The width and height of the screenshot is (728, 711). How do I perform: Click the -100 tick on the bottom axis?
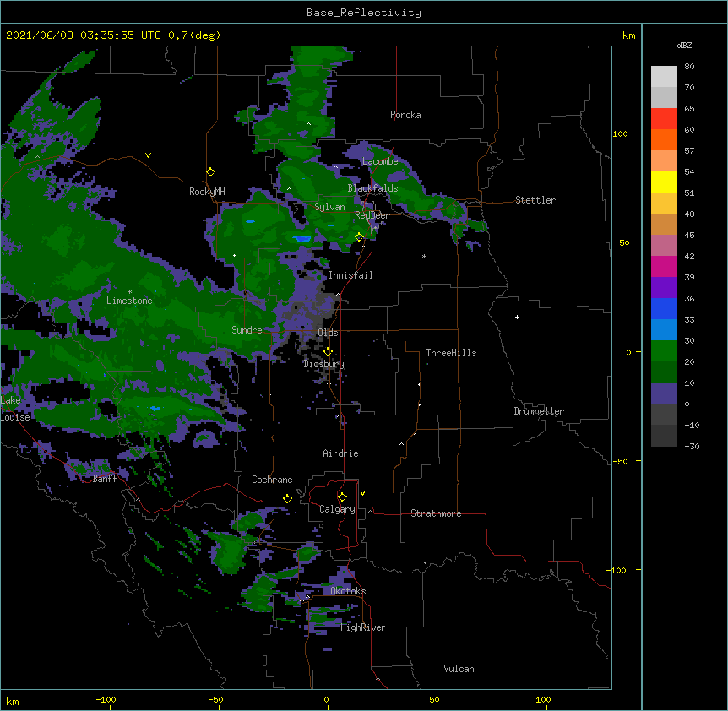[106, 699]
